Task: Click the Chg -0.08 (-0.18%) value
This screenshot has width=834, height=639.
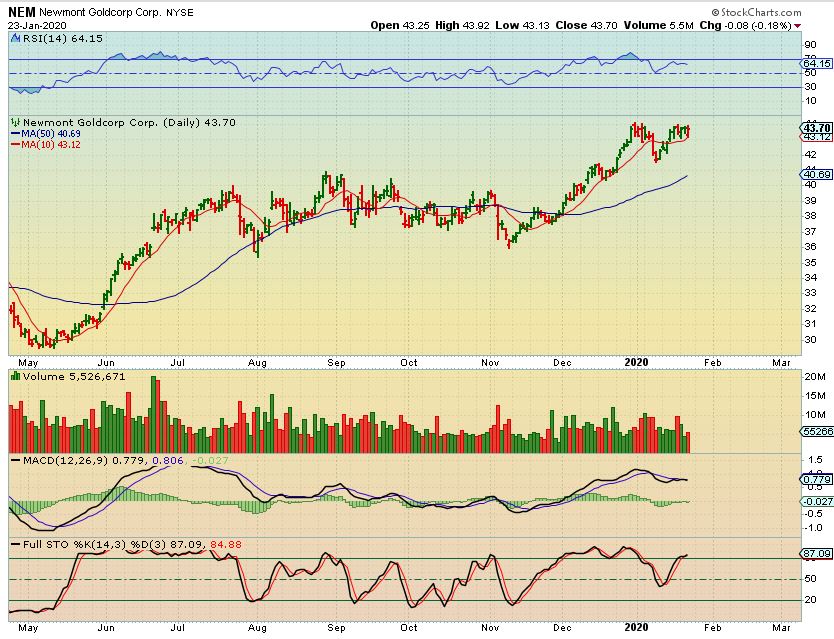Action: [746, 25]
